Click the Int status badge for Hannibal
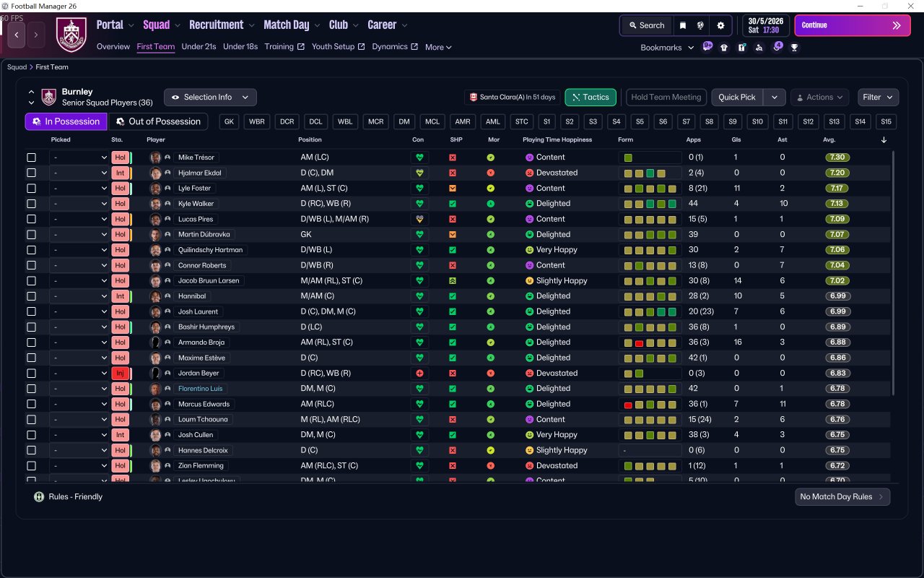This screenshot has height=578, width=924. coord(120,296)
